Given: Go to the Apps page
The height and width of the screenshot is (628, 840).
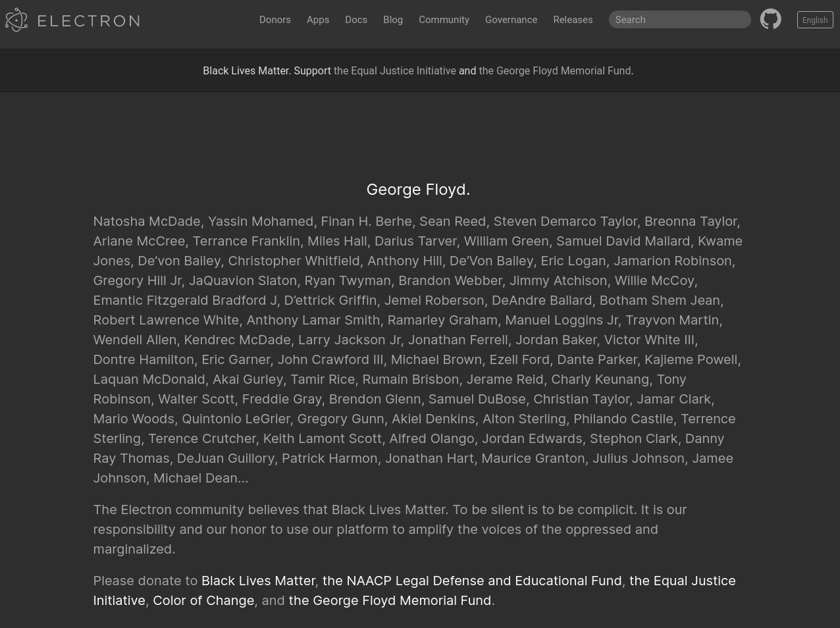Looking at the screenshot, I should pyautogui.click(x=318, y=20).
